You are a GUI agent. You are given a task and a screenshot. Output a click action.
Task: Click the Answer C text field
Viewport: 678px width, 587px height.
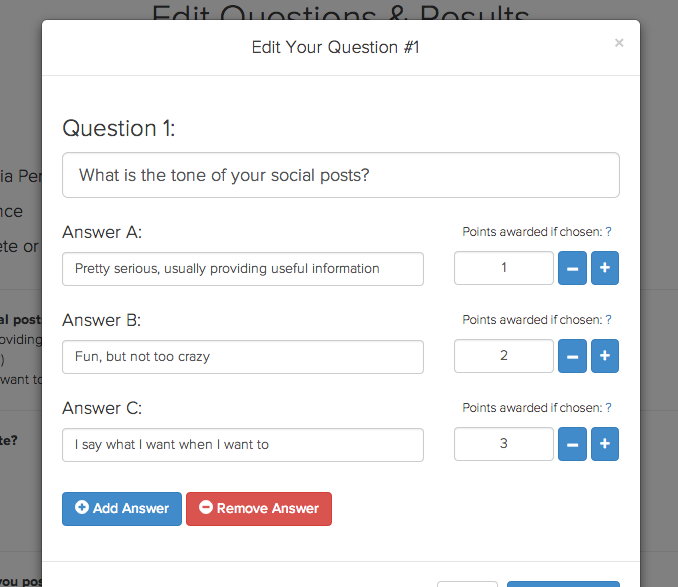(x=243, y=444)
